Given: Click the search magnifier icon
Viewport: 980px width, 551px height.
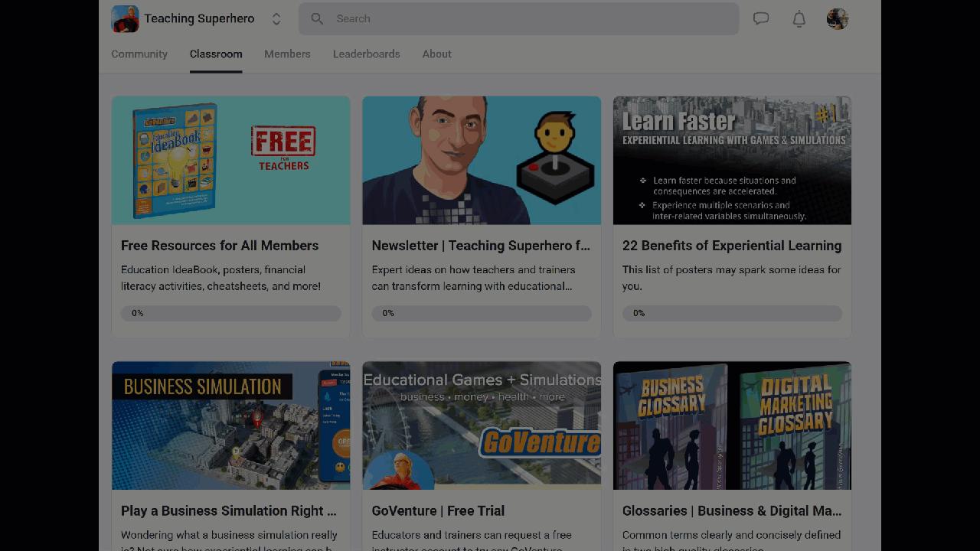Looking at the screenshot, I should [317, 19].
